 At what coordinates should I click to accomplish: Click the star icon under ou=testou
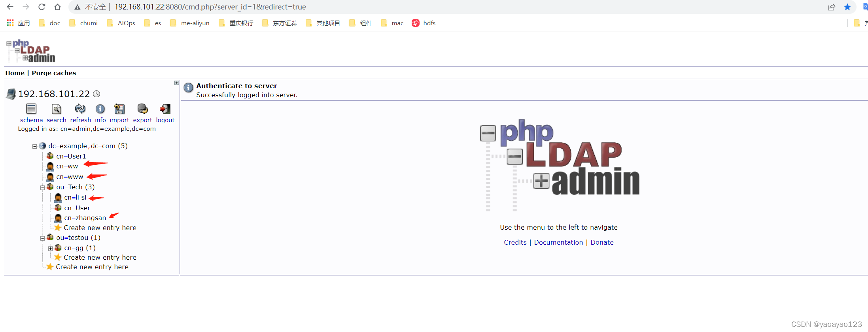pyautogui.click(x=58, y=257)
